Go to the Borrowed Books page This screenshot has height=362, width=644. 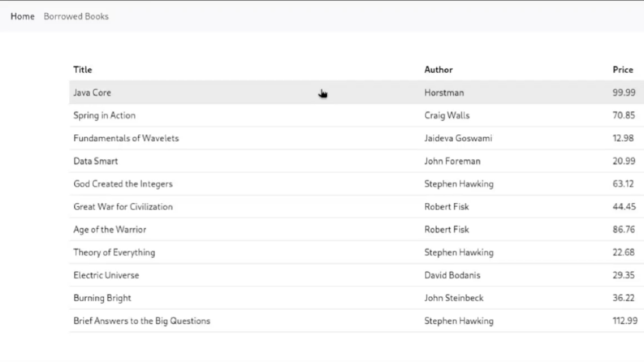[x=76, y=16]
